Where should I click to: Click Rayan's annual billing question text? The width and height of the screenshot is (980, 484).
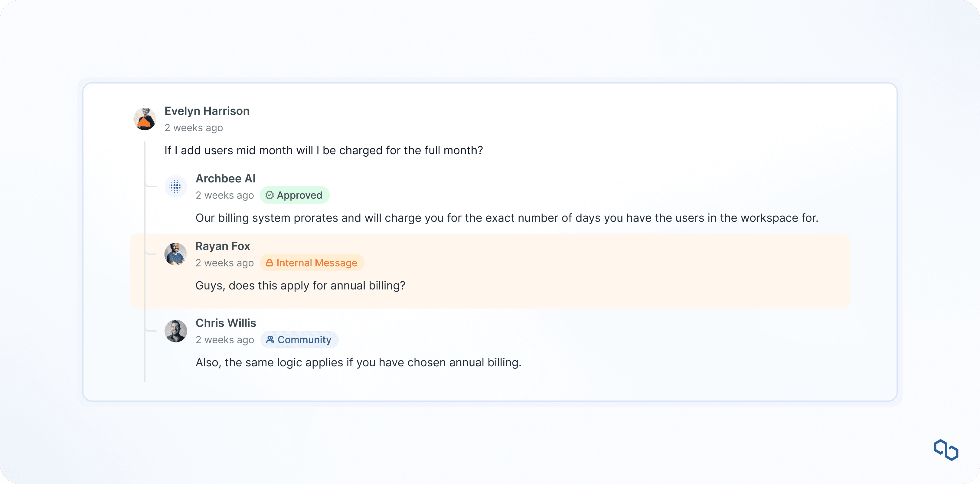point(300,286)
